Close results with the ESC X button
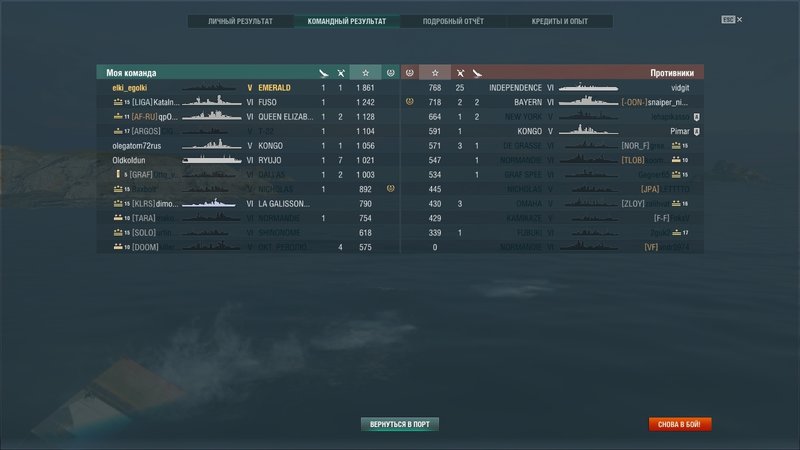Image resolution: width=800 pixels, height=450 pixels. coord(732,19)
